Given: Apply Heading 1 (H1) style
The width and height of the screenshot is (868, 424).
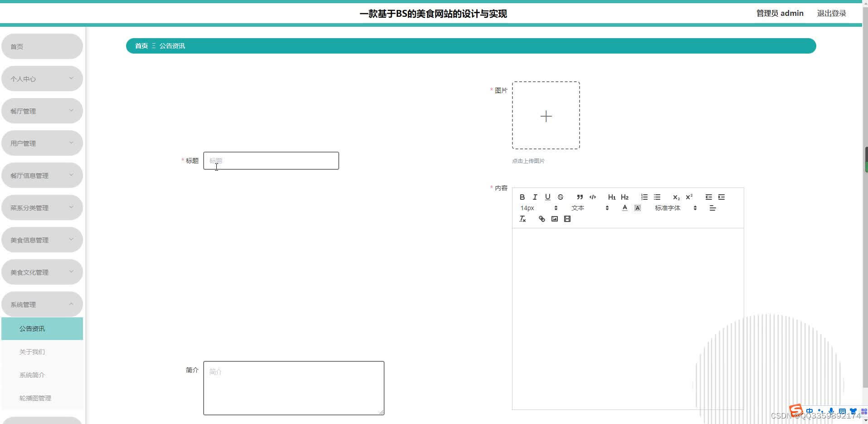Looking at the screenshot, I should point(612,197).
